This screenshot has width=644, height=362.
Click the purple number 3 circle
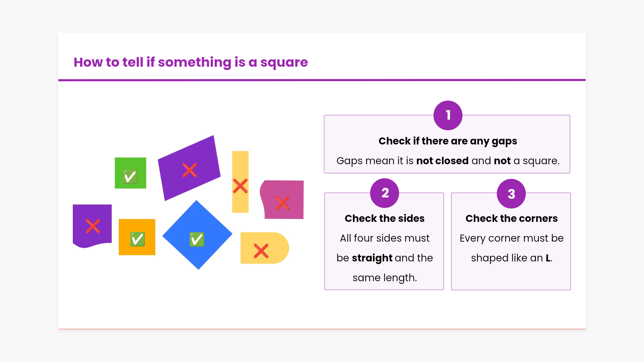pos(511,194)
